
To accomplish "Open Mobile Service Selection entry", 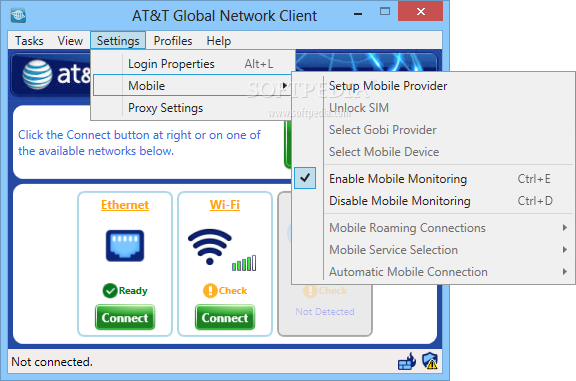I will pos(433,250).
